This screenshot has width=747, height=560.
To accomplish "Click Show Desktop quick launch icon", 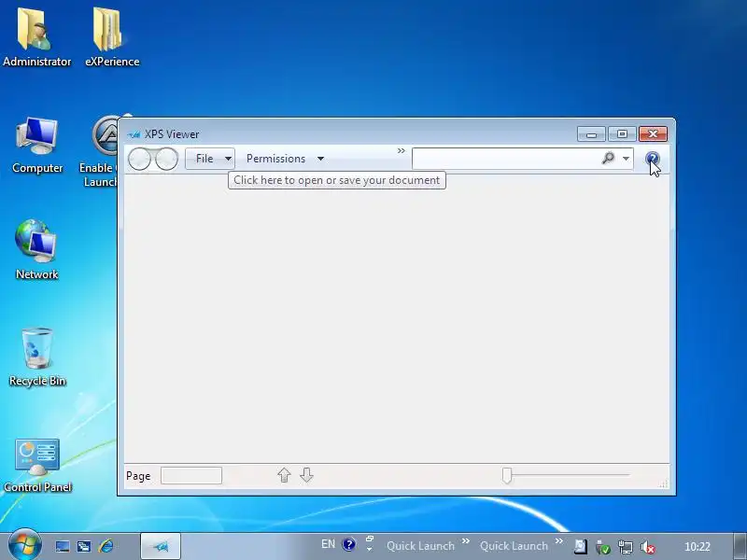I will click(x=63, y=546).
